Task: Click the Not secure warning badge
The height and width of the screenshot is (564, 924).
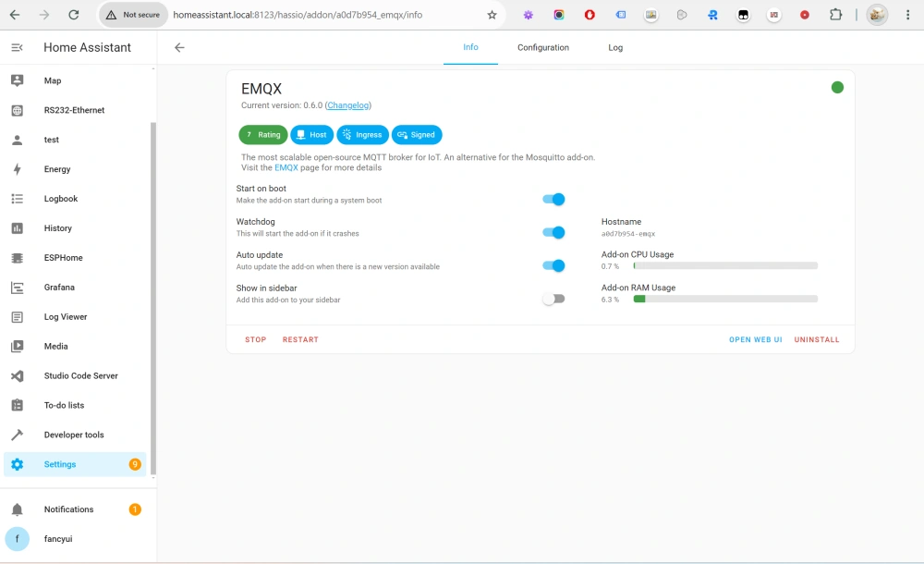Action: click(x=133, y=15)
